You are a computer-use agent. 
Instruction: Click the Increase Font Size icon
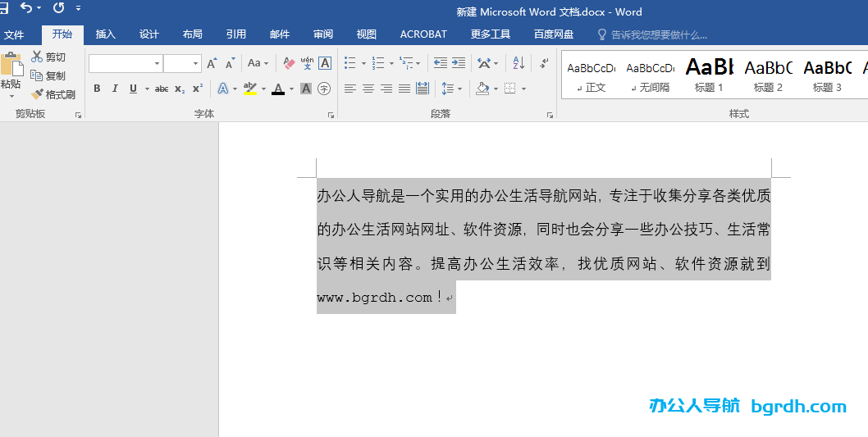[212, 63]
